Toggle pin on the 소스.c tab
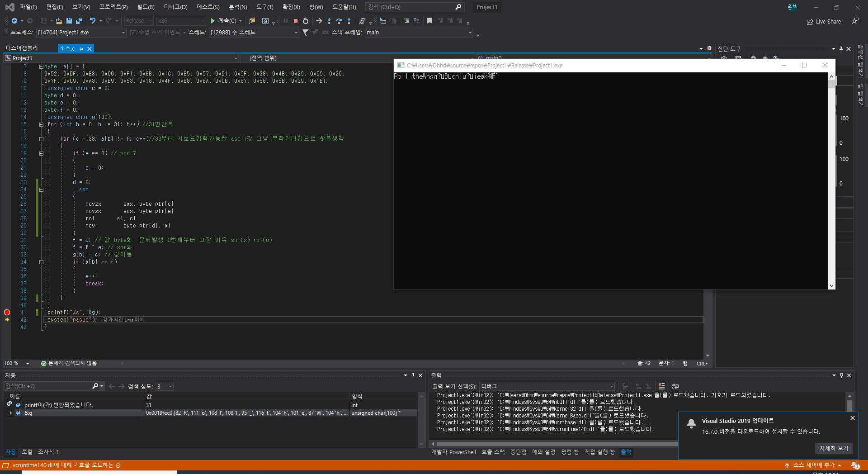868x474 pixels. point(81,49)
